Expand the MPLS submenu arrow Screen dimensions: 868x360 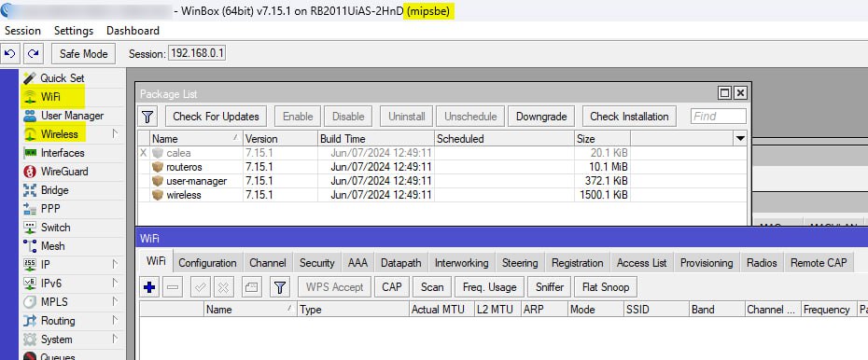[115, 302]
